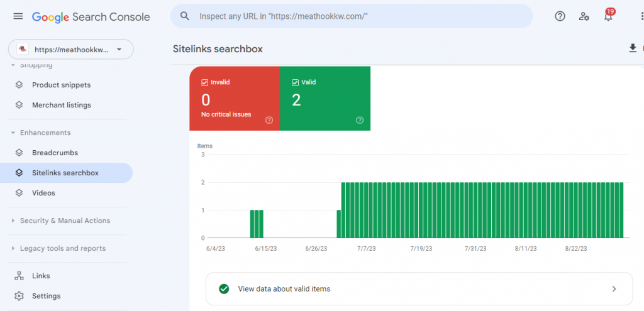
Task: Click the Settings gear icon
Action: tap(19, 296)
